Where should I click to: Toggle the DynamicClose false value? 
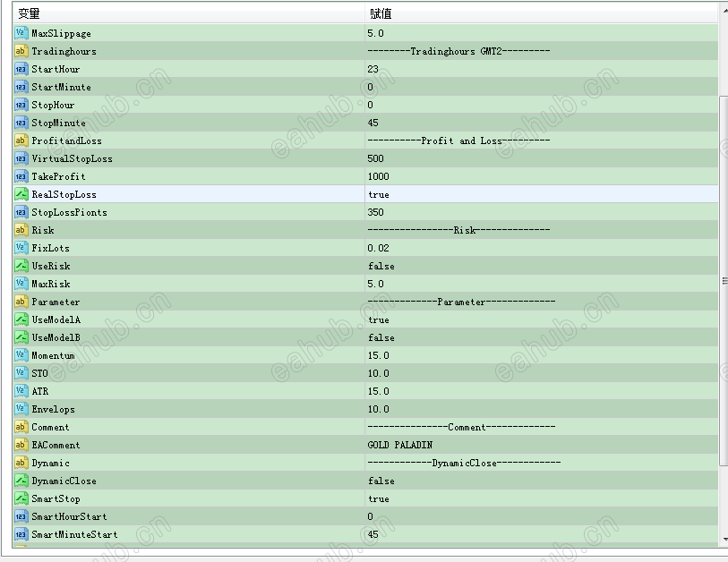tap(381, 481)
